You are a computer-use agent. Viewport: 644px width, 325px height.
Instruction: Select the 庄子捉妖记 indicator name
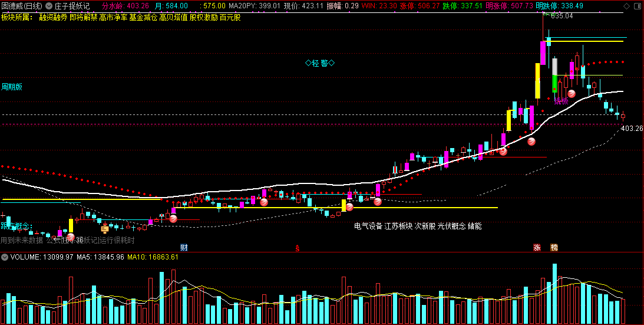(72, 6)
